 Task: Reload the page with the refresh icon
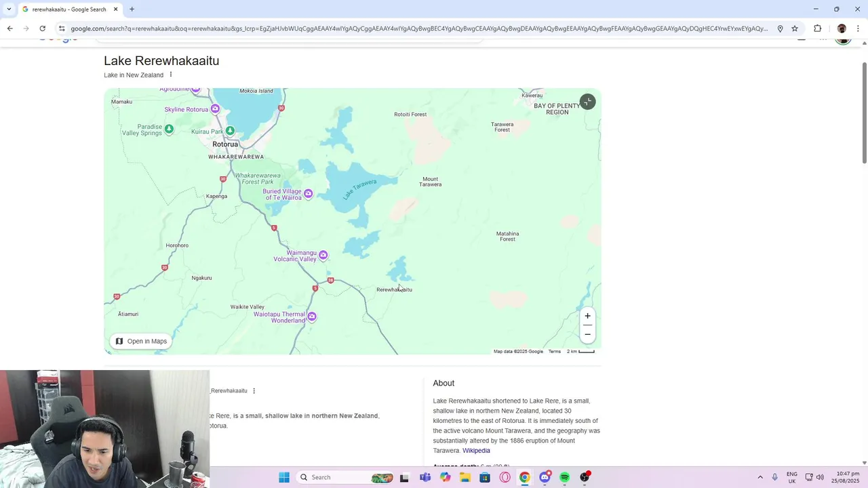point(42,28)
